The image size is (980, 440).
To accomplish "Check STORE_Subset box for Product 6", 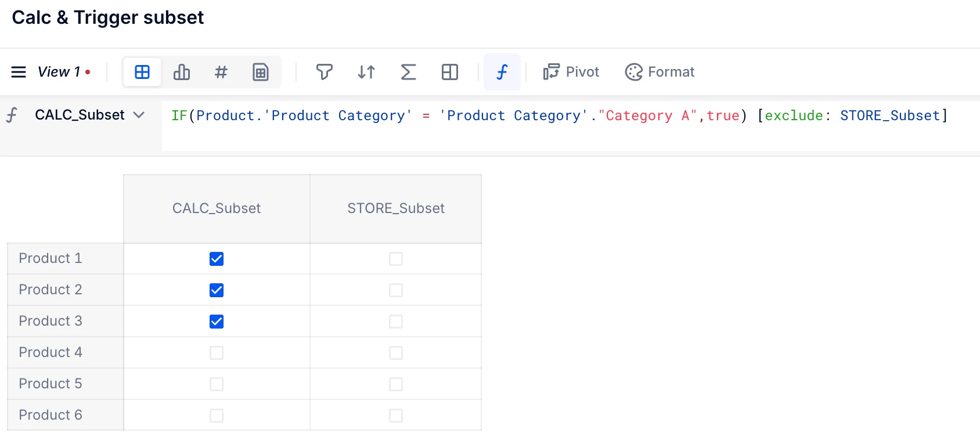I will (x=396, y=416).
